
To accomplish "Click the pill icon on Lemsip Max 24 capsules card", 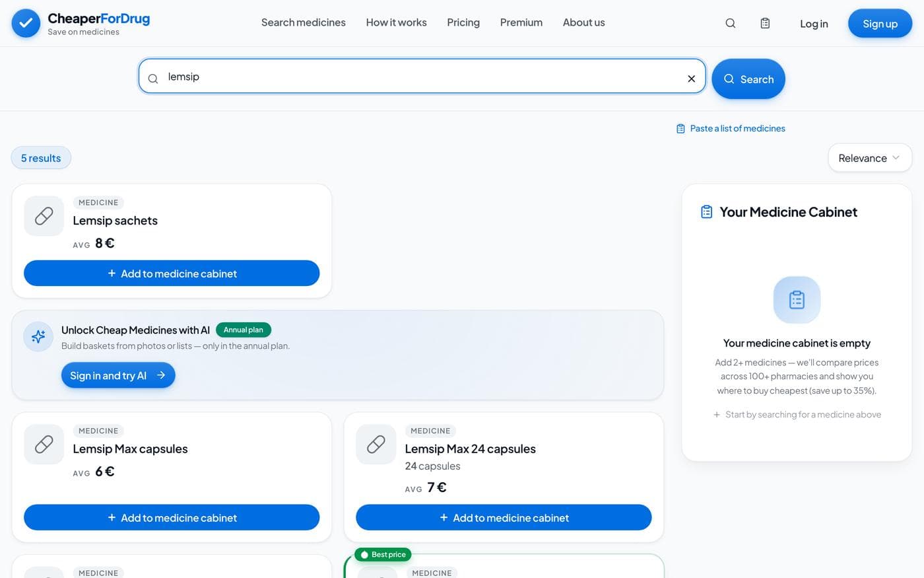I will [x=376, y=444].
